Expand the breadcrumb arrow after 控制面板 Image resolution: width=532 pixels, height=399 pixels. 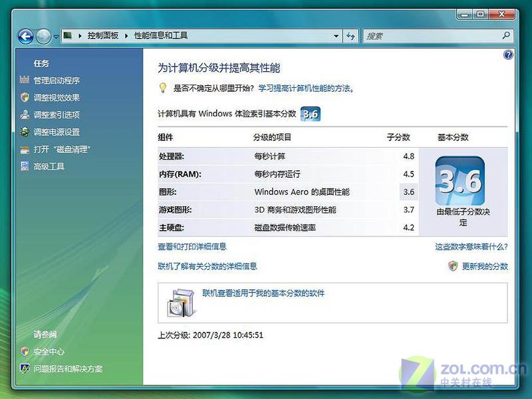click(x=126, y=36)
